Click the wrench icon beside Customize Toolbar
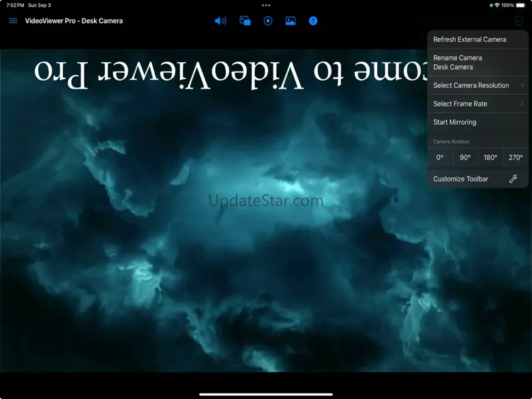The height and width of the screenshot is (399, 532). pos(513,179)
